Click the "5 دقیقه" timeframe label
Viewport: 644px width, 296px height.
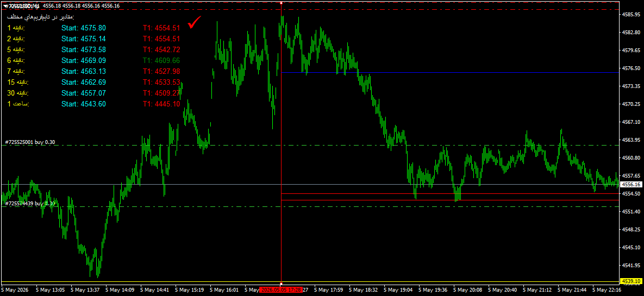click(x=16, y=49)
